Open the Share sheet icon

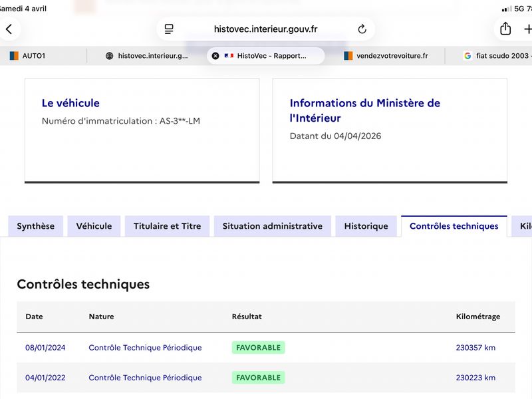point(505,29)
